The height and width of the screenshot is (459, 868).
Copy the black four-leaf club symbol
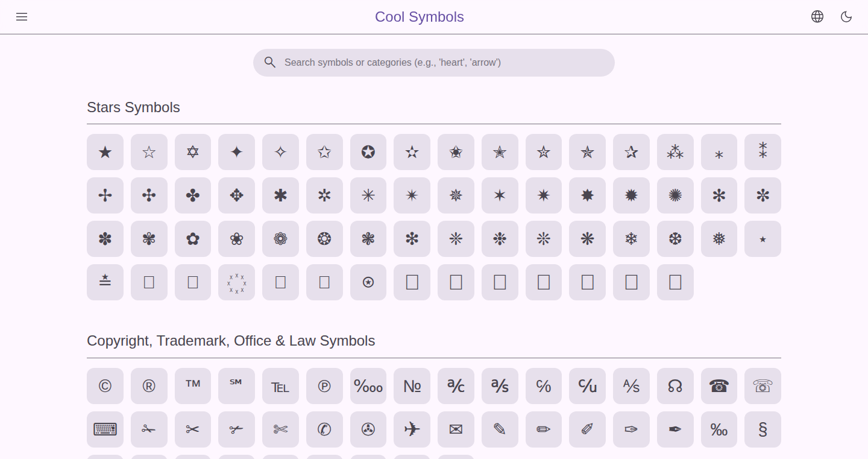(193, 195)
